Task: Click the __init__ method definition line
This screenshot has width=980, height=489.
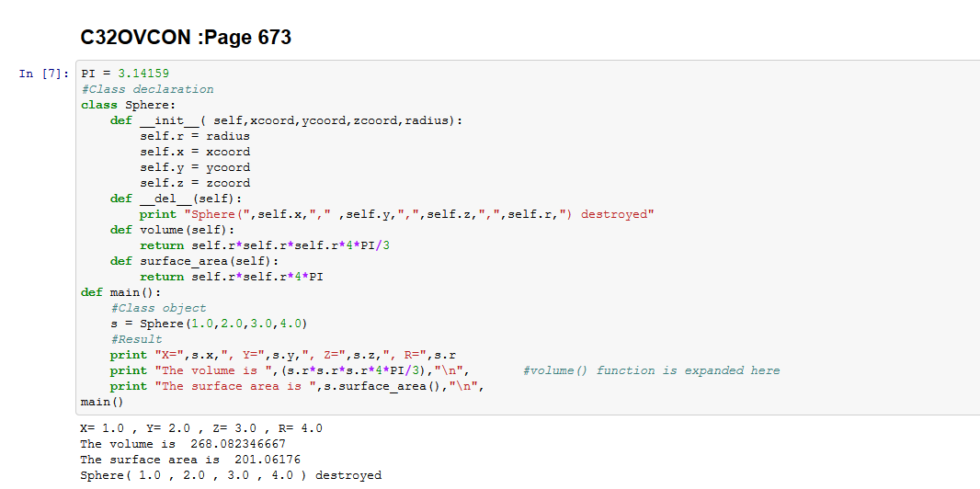Action: [x=287, y=120]
